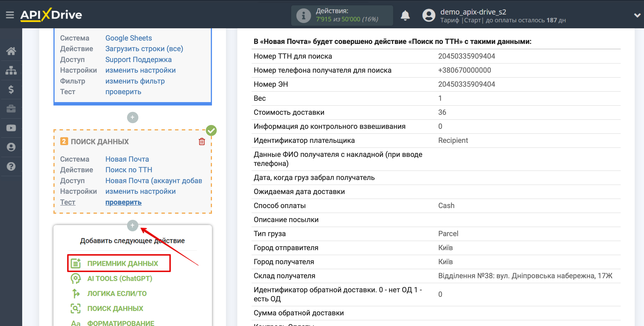Click Recipient payer value
The height and width of the screenshot is (326, 644).
pos(453,140)
